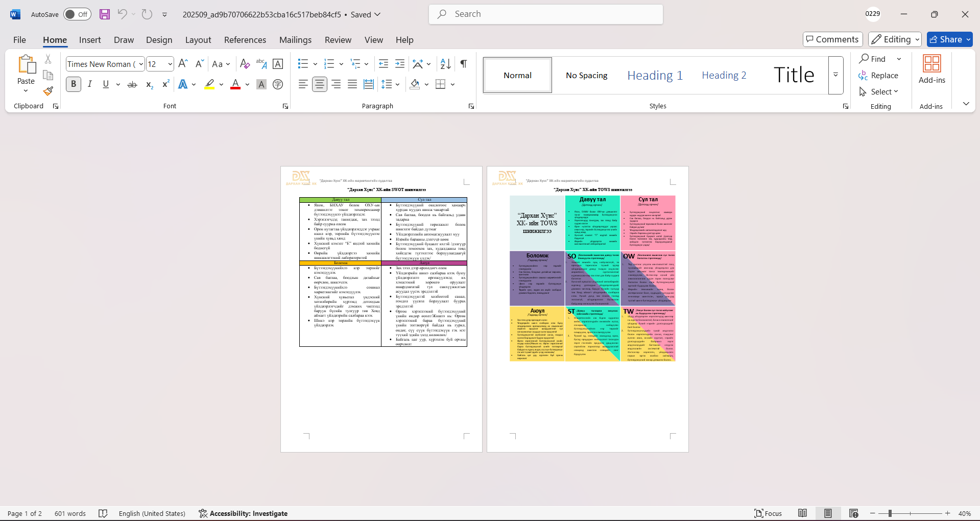This screenshot has width=980, height=521.
Task: Apply the red font color
Action: click(235, 84)
